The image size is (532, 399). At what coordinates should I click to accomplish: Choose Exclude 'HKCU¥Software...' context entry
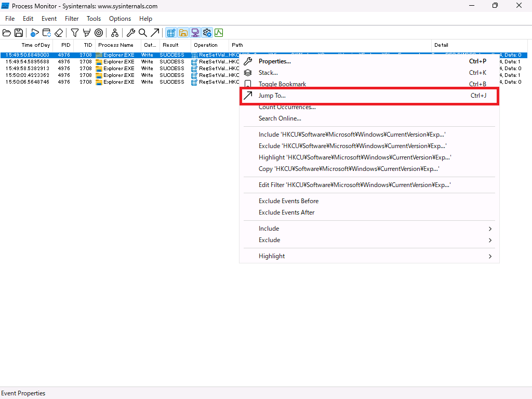click(369, 146)
